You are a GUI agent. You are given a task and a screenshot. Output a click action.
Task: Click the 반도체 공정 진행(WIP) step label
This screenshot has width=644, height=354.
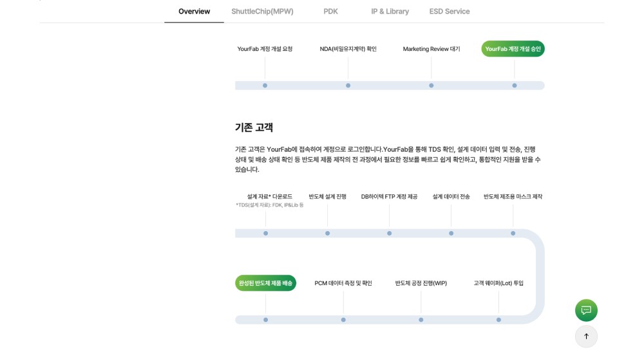[421, 283]
